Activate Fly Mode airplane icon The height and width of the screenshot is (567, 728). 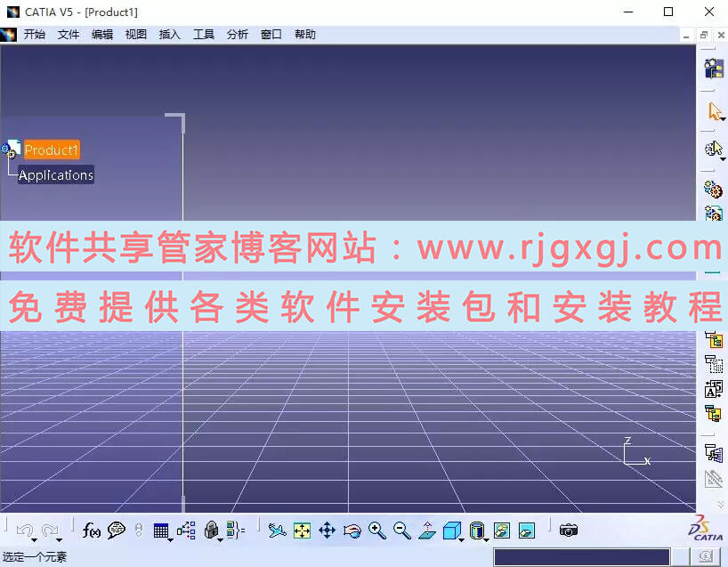(x=277, y=531)
